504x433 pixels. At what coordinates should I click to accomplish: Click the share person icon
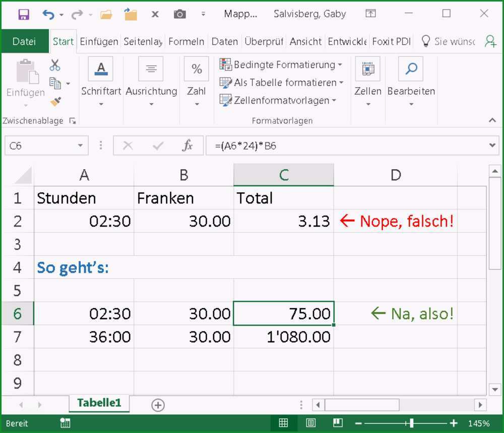[x=490, y=41]
